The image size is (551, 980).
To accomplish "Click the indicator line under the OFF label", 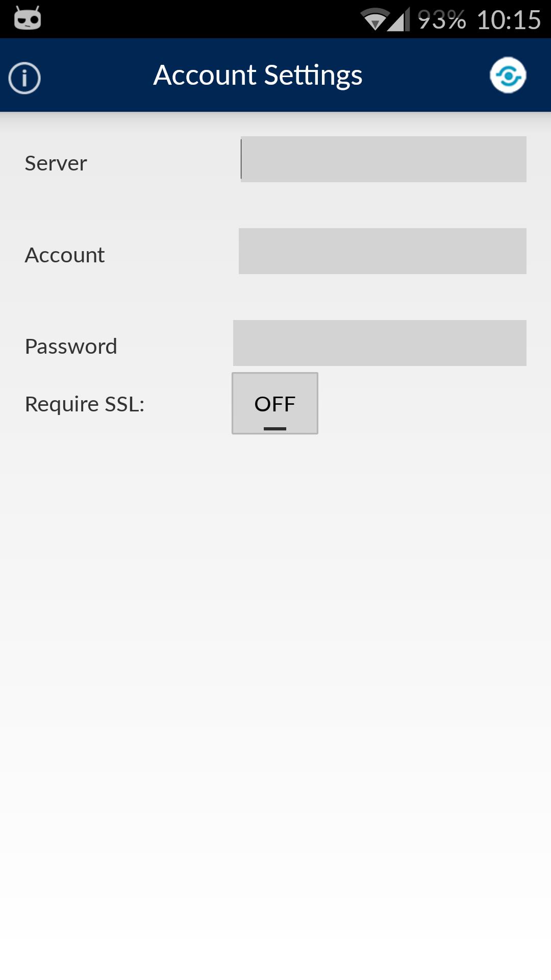I will (275, 429).
